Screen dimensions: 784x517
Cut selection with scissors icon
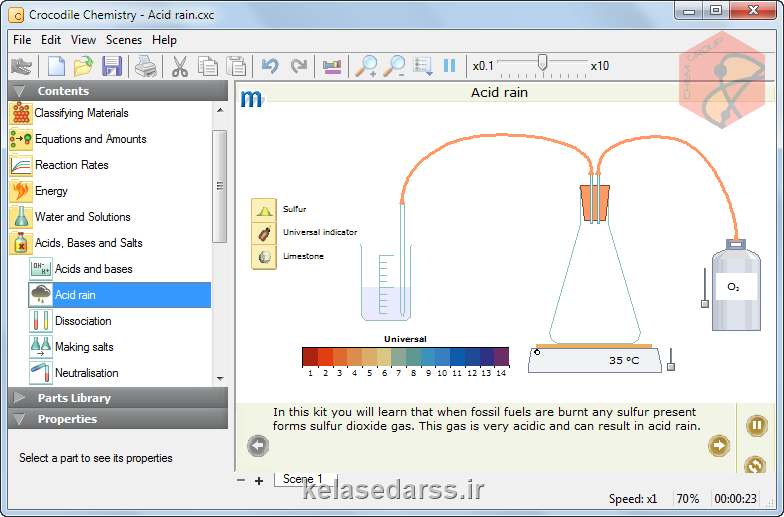coord(180,66)
